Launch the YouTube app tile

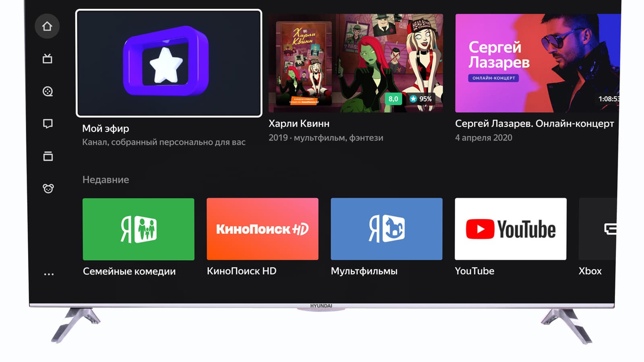point(510,229)
